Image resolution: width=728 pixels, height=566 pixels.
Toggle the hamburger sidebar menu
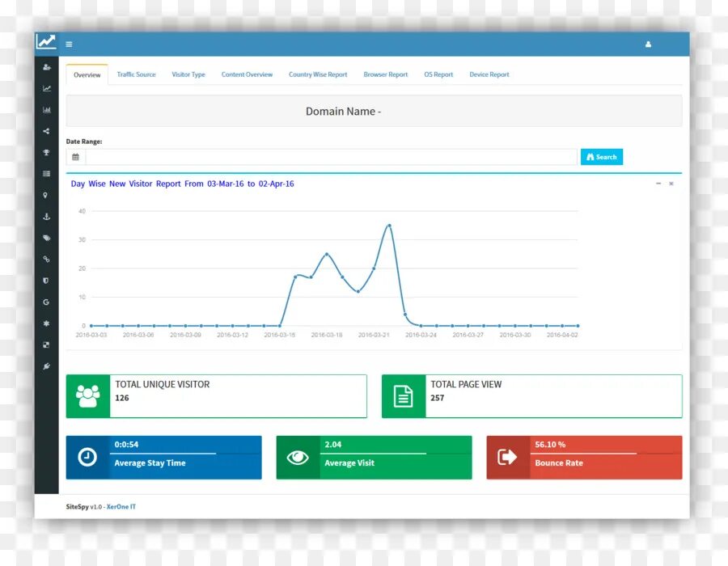coord(69,44)
